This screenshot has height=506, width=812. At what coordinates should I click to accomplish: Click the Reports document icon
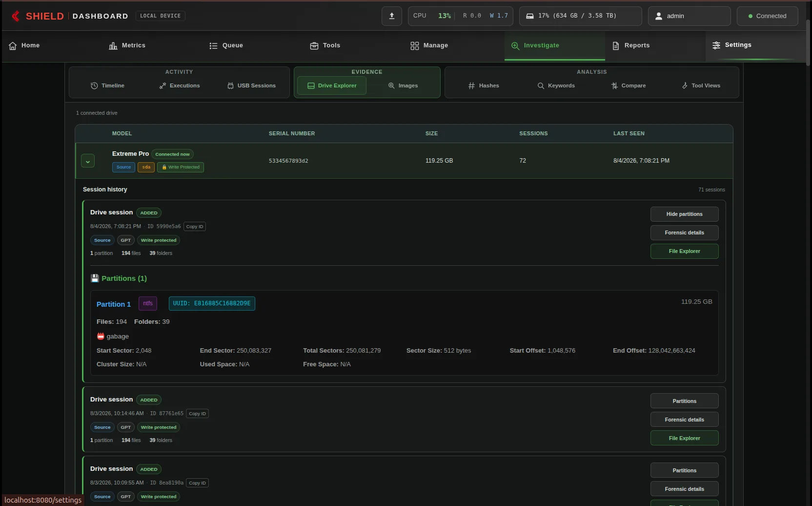(x=616, y=45)
